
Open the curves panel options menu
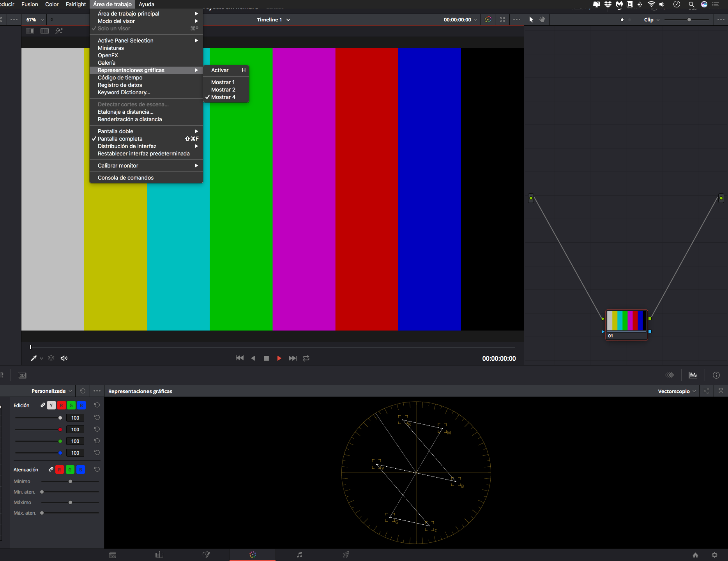coord(97,391)
